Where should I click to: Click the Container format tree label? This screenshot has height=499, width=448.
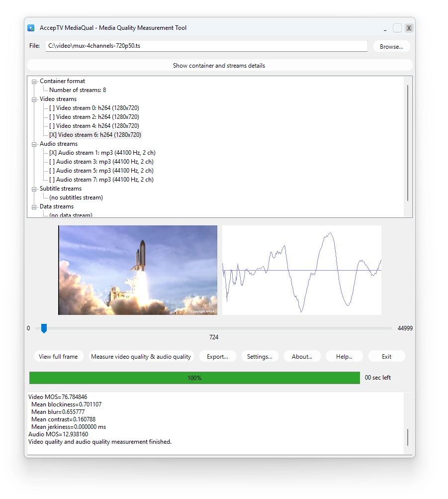coord(62,81)
